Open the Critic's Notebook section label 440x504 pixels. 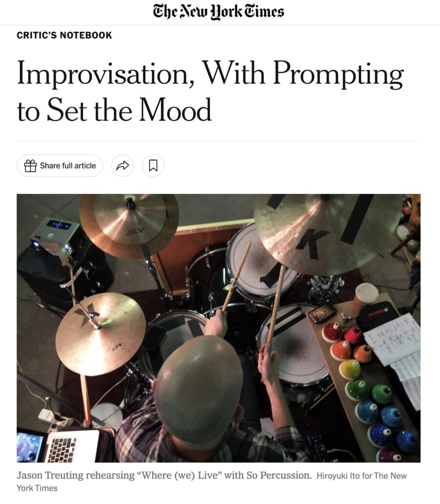click(x=64, y=35)
